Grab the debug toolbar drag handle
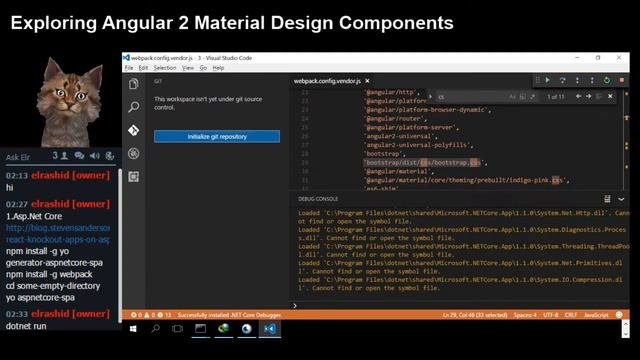 538,80
